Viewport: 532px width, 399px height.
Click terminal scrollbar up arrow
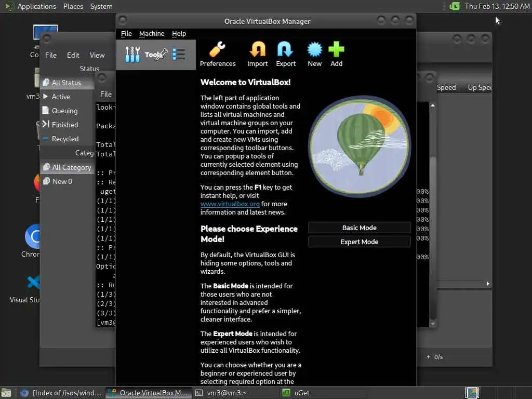(433, 105)
